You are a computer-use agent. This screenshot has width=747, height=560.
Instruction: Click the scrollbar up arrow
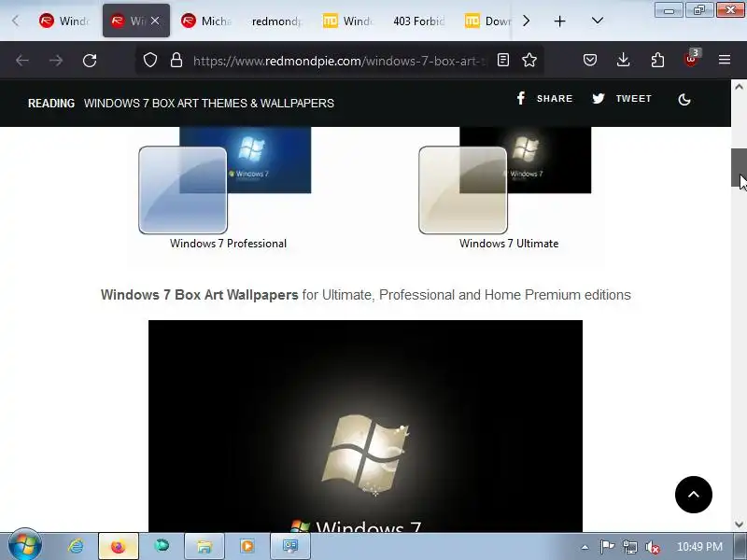(739, 87)
